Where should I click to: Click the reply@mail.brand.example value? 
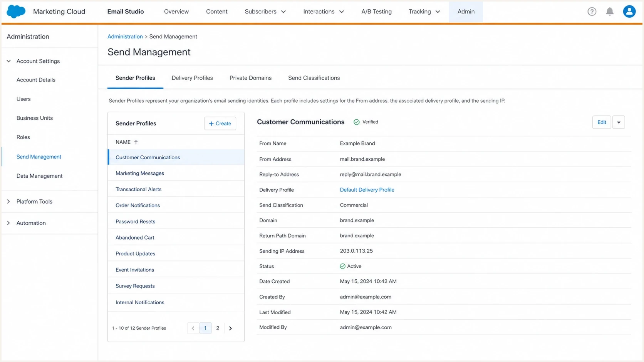(371, 175)
